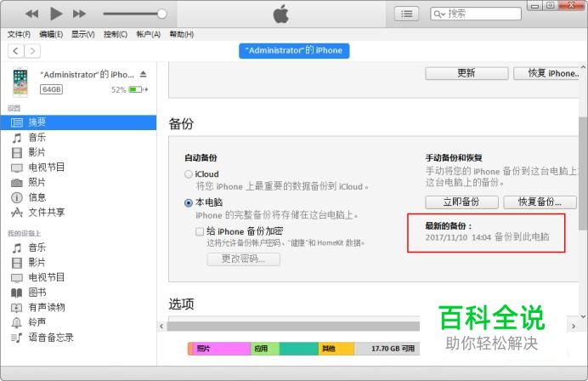Select the iCloud backup radio button

pos(189,174)
